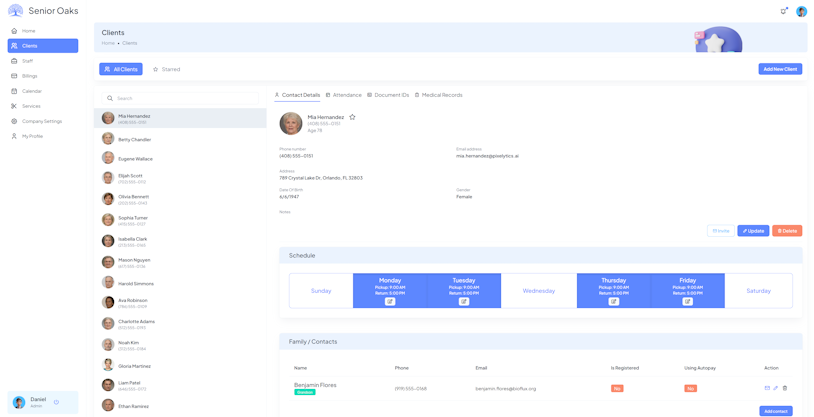Click the Grandson tag under Benjamin Flores
814x417 pixels.
tap(305, 392)
